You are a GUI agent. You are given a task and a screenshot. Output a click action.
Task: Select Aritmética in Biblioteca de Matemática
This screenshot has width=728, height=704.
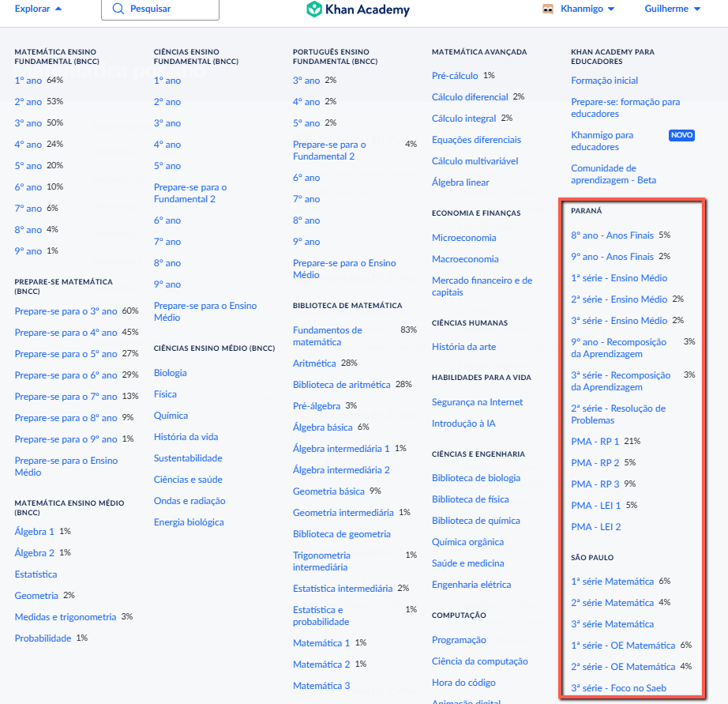314,363
